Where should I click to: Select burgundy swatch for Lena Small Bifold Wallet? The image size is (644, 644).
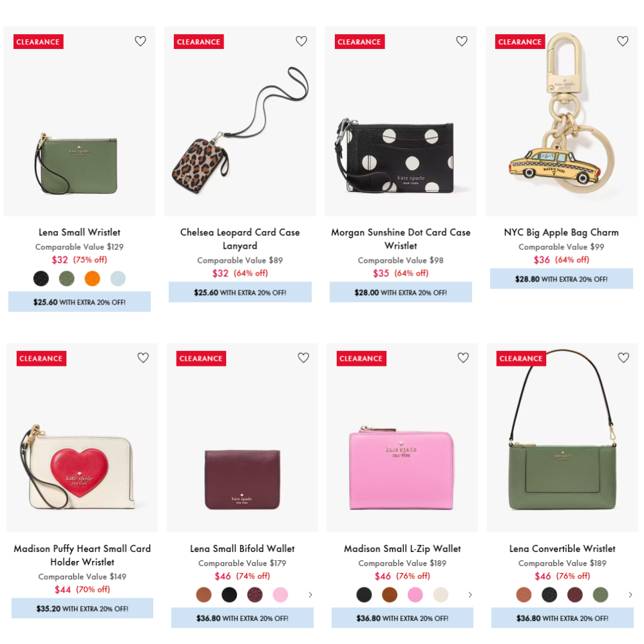pyautogui.click(x=254, y=594)
